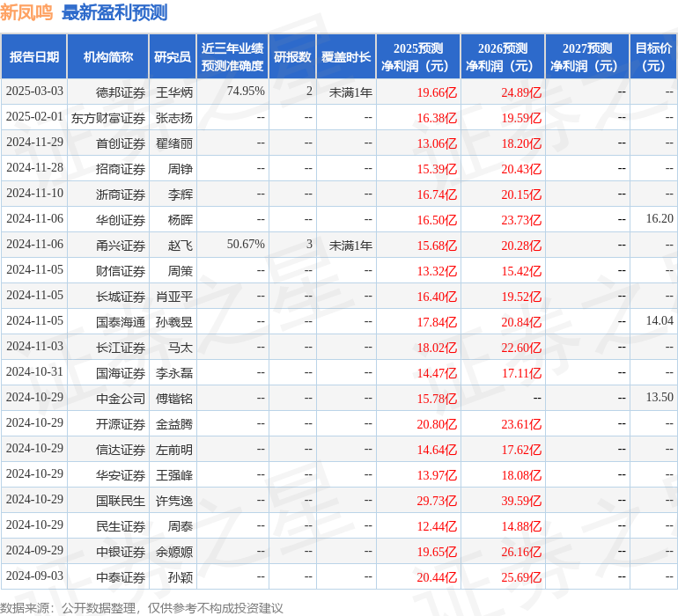This screenshot has width=678, height=616.
Task: Click researcher name 周泰
Action: [181, 526]
